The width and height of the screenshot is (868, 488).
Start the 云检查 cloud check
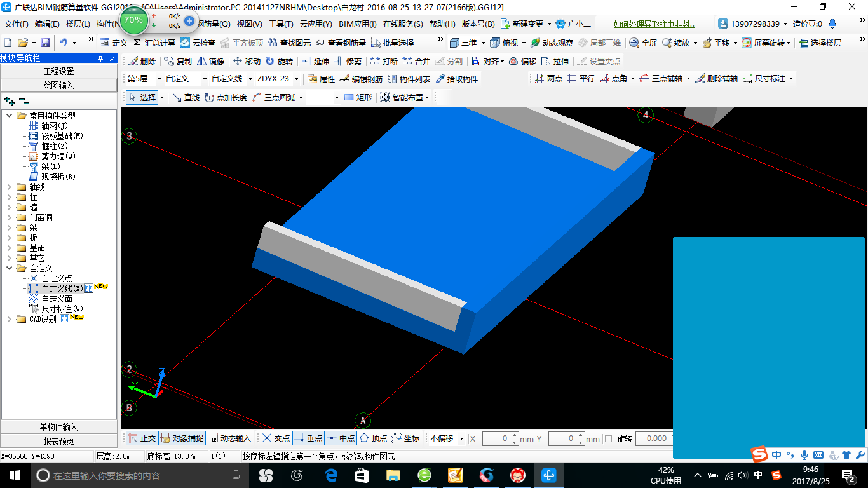[x=198, y=43]
